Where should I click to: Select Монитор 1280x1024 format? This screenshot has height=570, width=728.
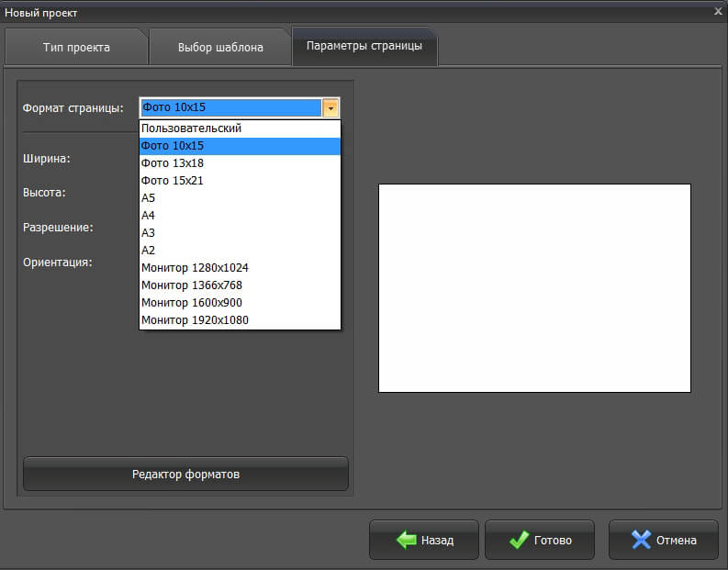point(240,268)
